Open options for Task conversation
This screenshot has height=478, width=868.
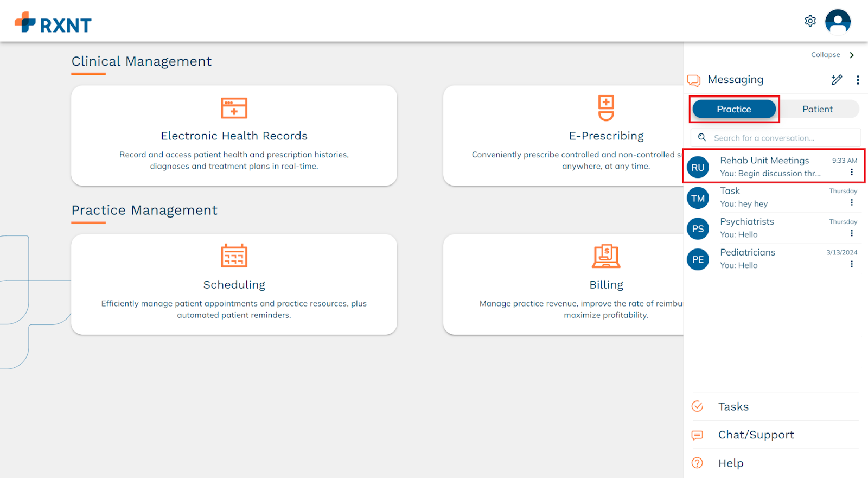852,202
